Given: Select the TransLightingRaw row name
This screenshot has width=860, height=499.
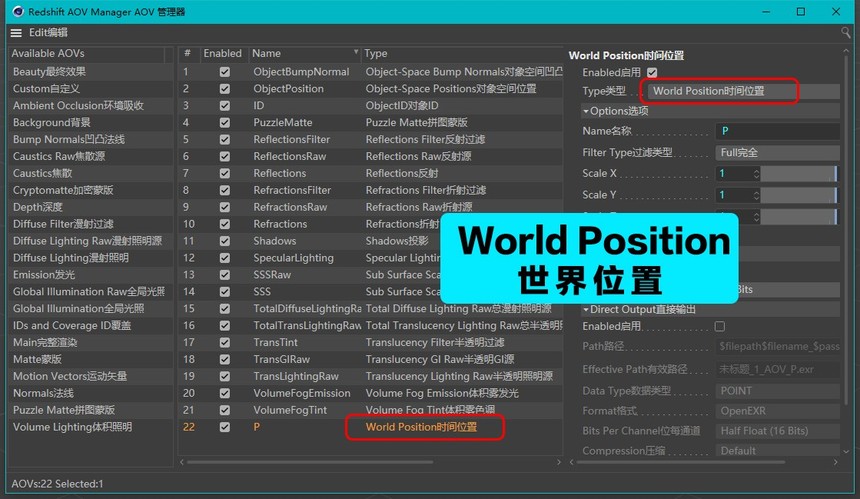Looking at the screenshot, I should [296, 377].
